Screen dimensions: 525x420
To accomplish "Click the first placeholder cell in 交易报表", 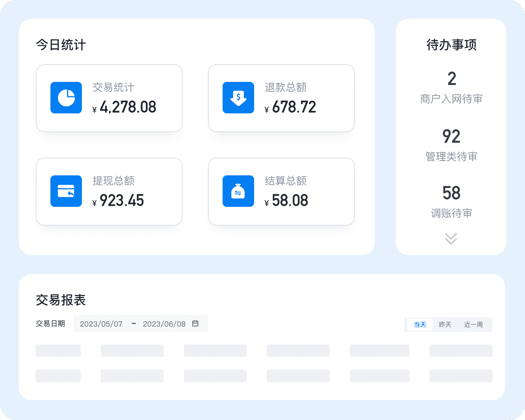I will click(58, 351).
